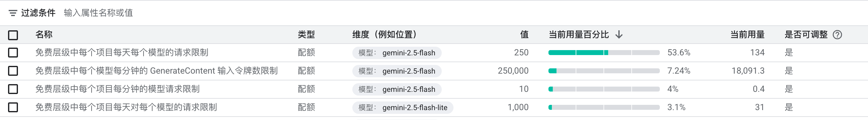Viewport: 868px width, 120px height.
Task: Click the sort arrow next to 当前用量百分比
Action: [619, 35]
